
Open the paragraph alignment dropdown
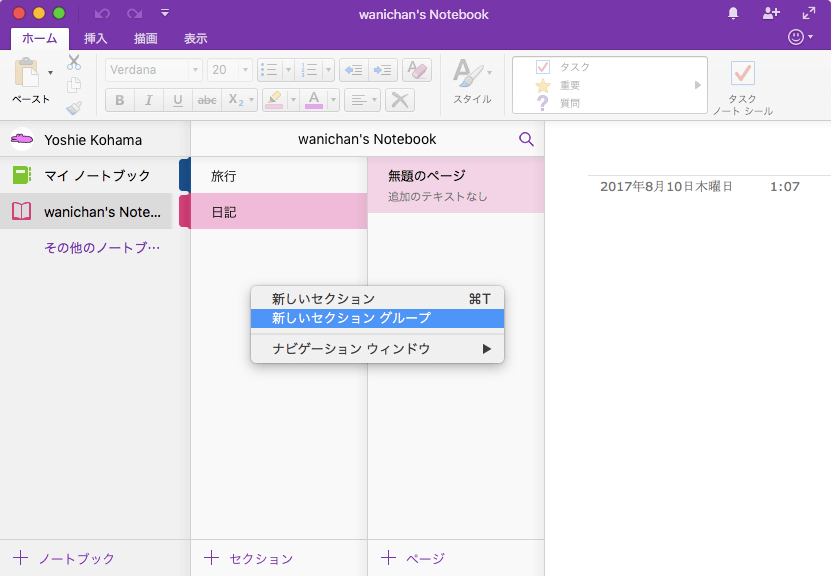tap(363, 100)
